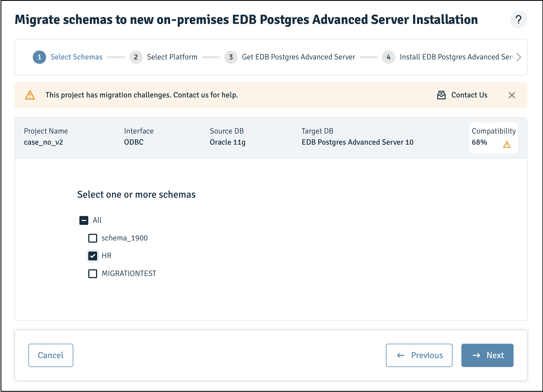Select step 2 number circle
The width and height of the screenshot is (543, 392).
click(x=136, y=57)
